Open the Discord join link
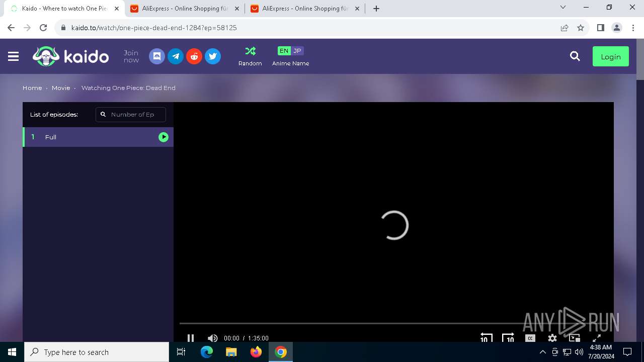 pyautogui.click(x=157, y=56)
